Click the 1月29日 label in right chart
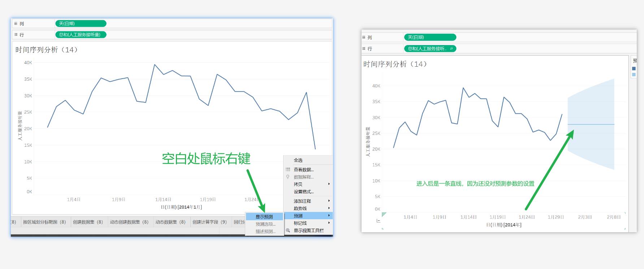The image size is (644, 269). pyautogui.click(x=556, y=217)
